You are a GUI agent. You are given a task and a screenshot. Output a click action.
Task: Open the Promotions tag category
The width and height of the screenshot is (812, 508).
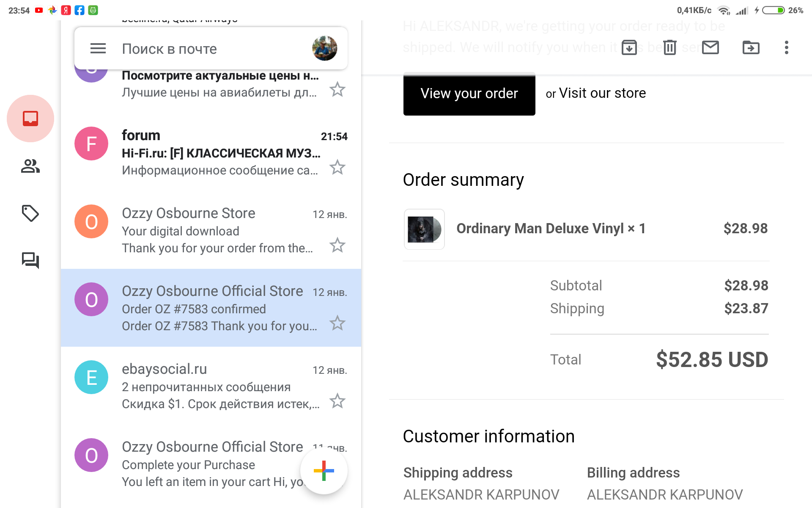click(30, 213)
